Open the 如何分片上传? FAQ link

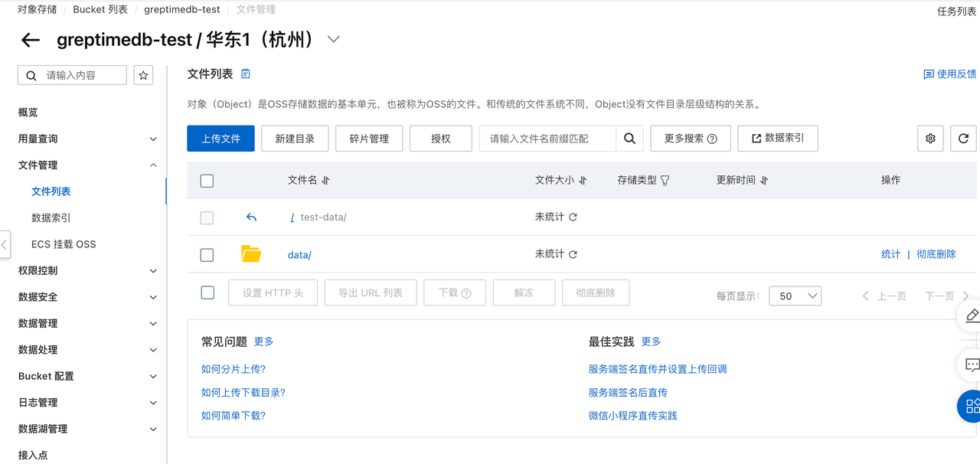234,368
